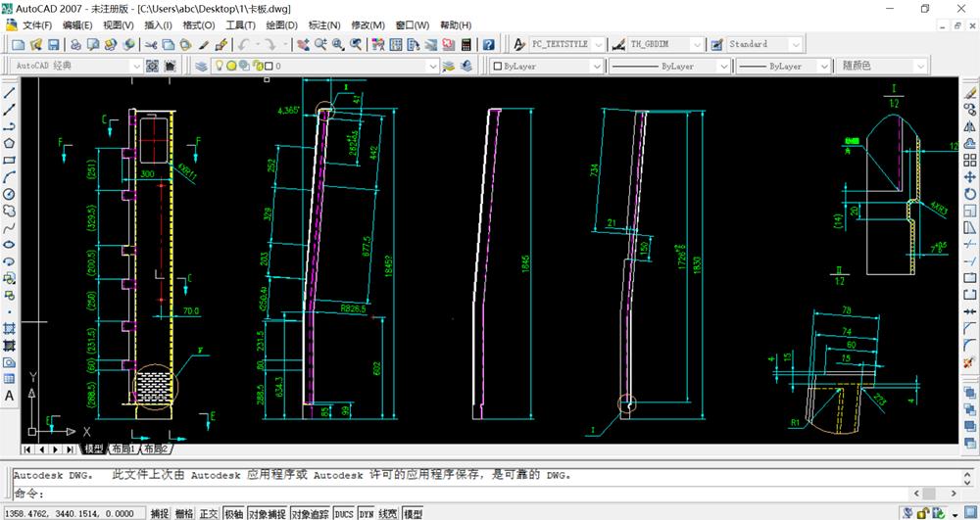Screen dimensions: 980x520
Task: Switch to the 布局1 layout tab
Action: pyautogui.click(x=122, y=449)
